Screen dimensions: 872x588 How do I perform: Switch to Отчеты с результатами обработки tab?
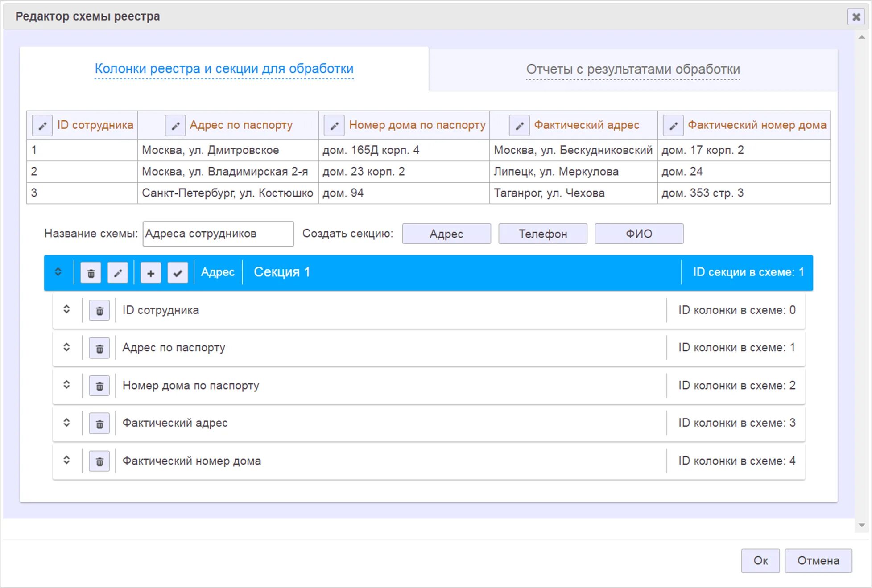[x=633, y=69]
